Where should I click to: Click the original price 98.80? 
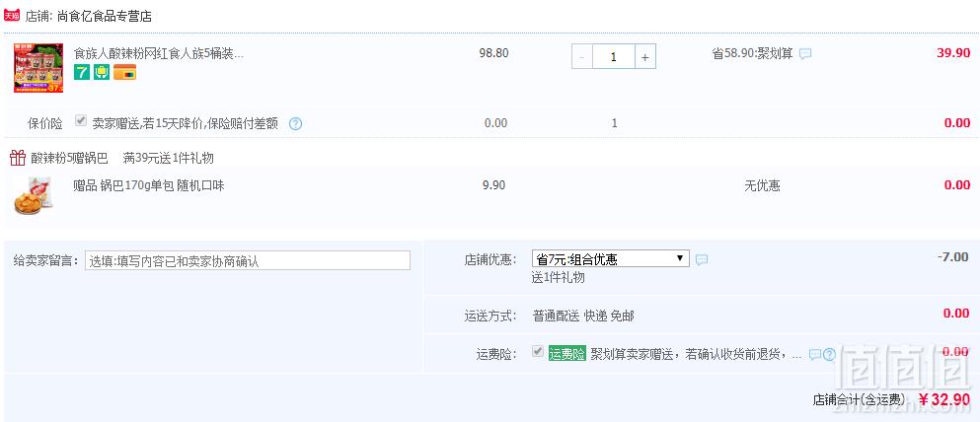(493, 53)
